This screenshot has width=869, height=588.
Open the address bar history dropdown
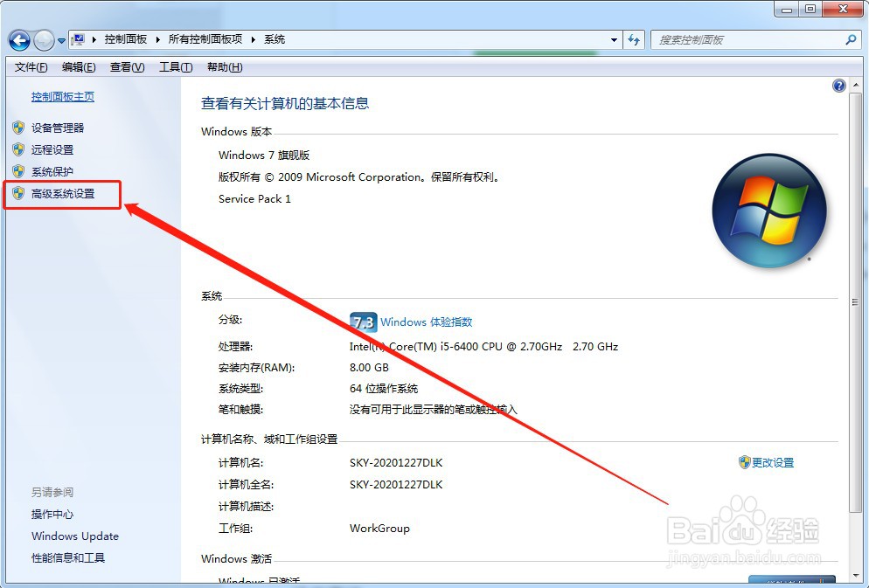click(614, 40)
